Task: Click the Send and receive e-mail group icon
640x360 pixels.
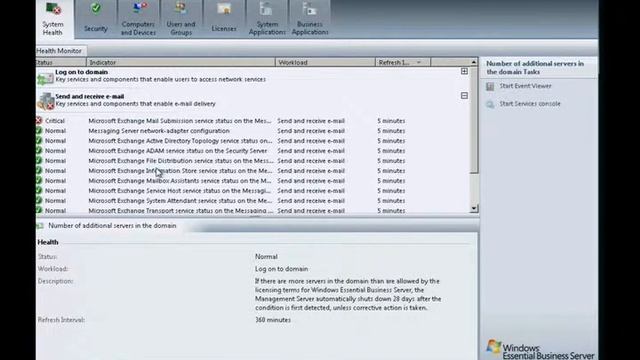Action: (x=46, y=101)
